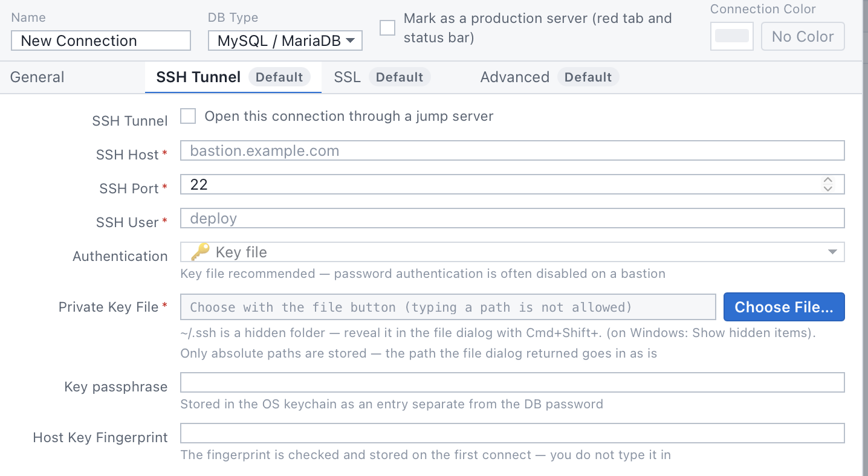Screen dimensions: 868x476
Task: Click the key icon in Authentication field
Action: coord(199,252)
